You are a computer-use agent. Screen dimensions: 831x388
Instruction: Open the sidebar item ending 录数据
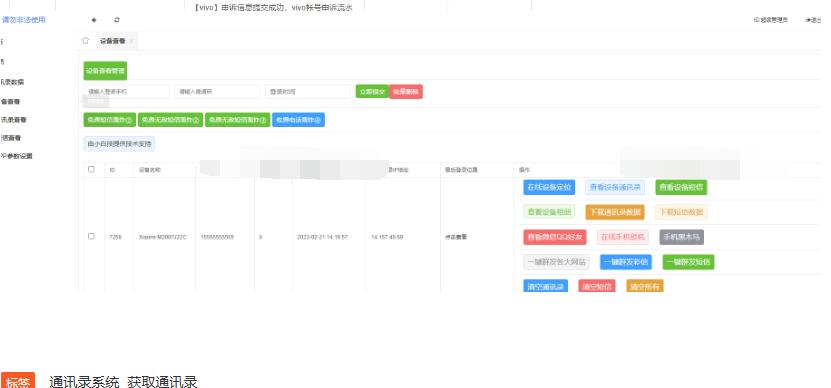[x=12, y=82]
